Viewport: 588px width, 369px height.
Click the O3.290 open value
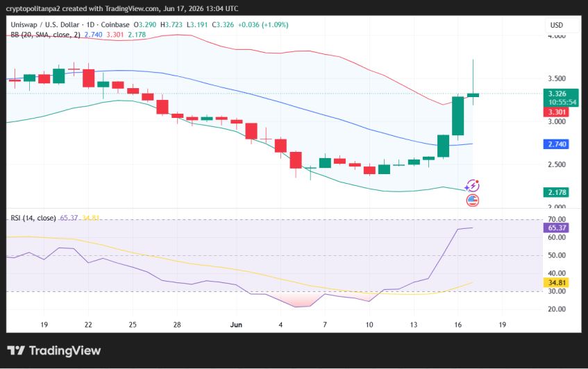(x=145, y=25)
